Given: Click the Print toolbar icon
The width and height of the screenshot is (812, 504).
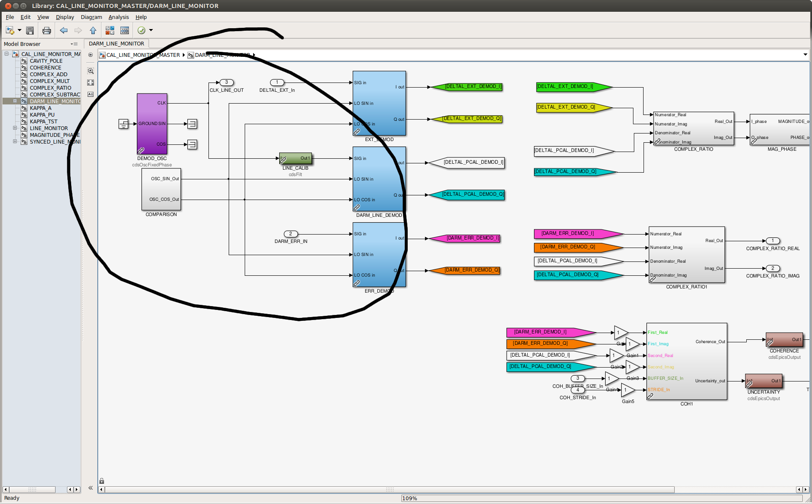Looking at the screenshot, I should [47, 30].
